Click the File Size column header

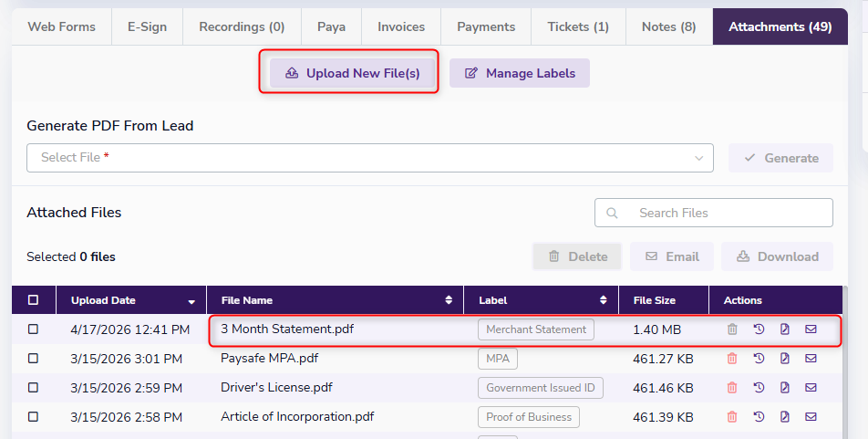tap(664, 300)
